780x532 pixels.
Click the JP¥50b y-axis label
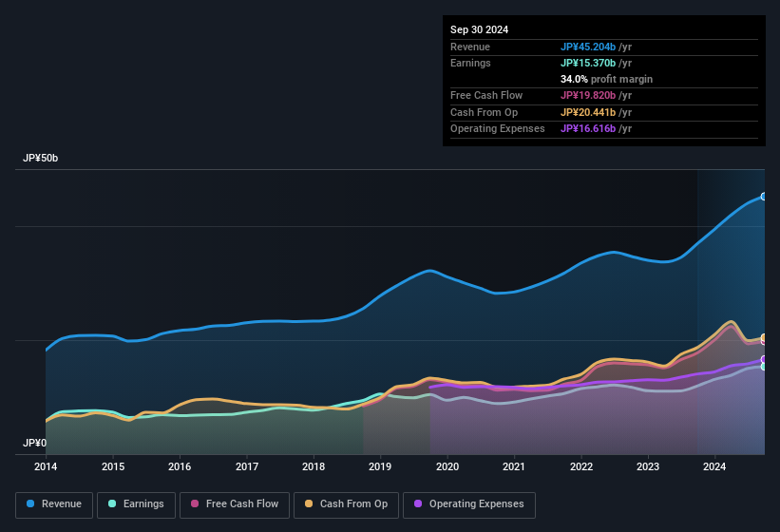pos(41,159)
